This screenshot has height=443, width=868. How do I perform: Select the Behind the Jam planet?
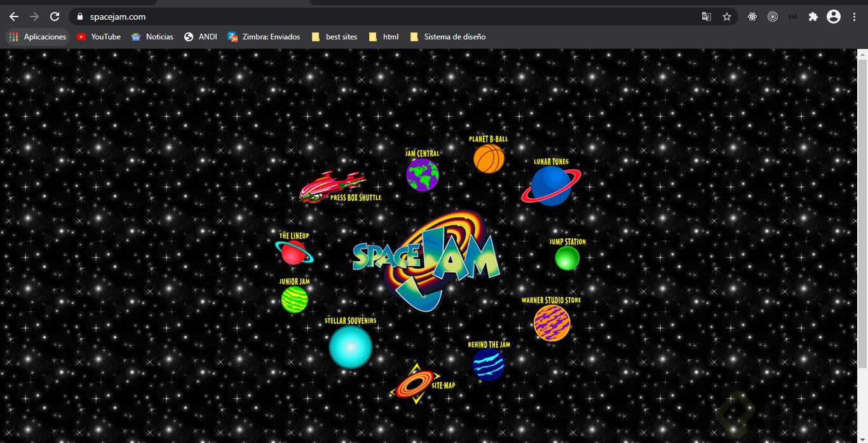(489, 364)
